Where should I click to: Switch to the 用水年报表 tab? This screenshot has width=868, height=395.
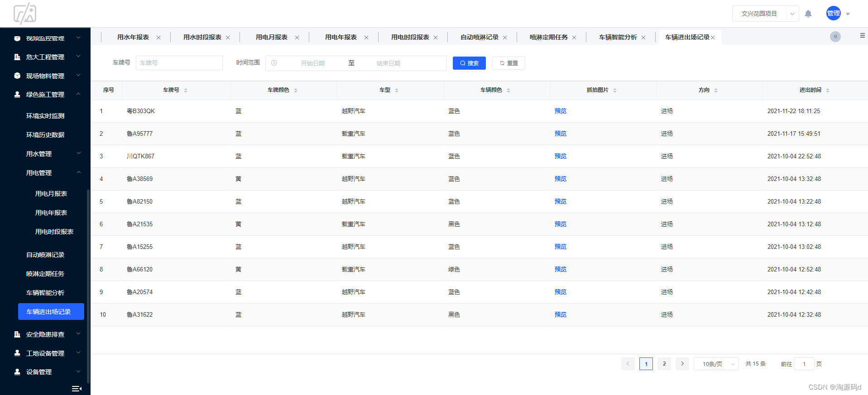[133, 37]
